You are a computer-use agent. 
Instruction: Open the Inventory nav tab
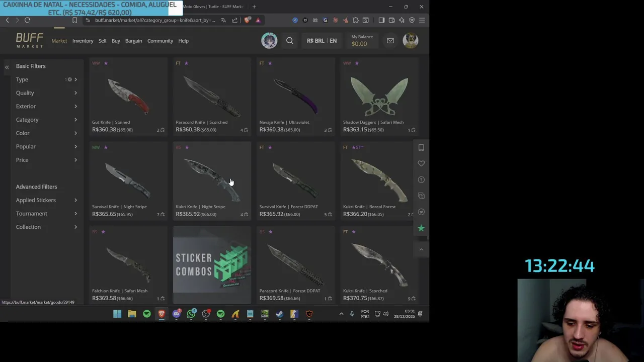click(83, 41)
